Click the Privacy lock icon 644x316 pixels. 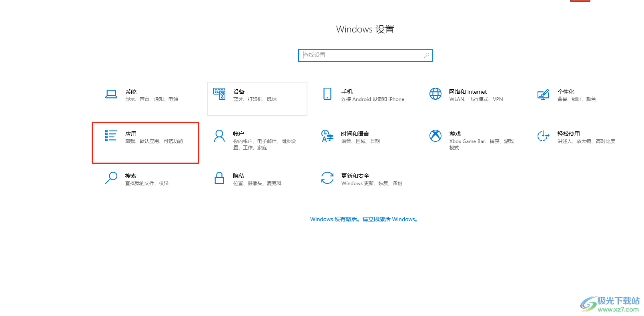pyautogui.click(x=219, y=178)
